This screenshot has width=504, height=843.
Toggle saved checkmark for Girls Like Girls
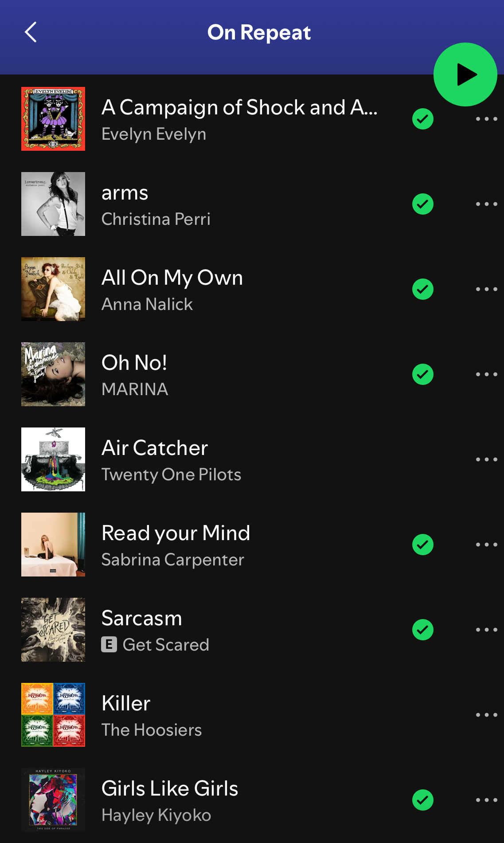[x=423, y=800]
